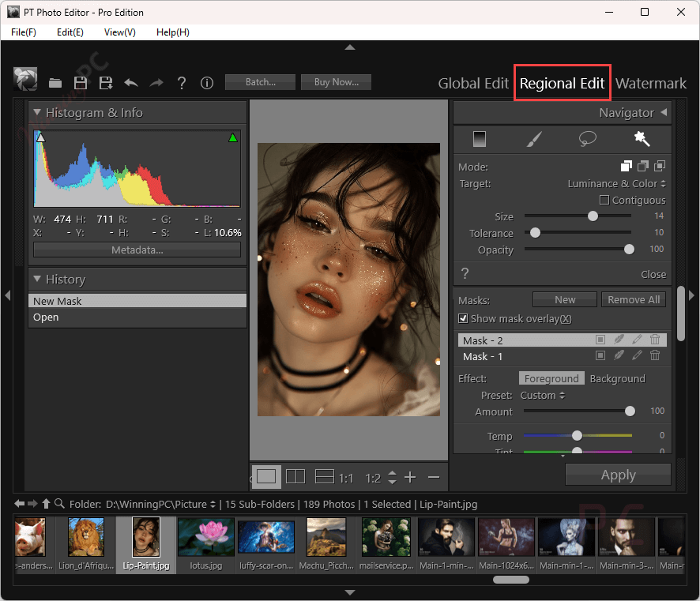The height and width of the screenshot is (601, 700).
Task: Click the PT Photo Editor camera logo icon
Action: [25, 80]
